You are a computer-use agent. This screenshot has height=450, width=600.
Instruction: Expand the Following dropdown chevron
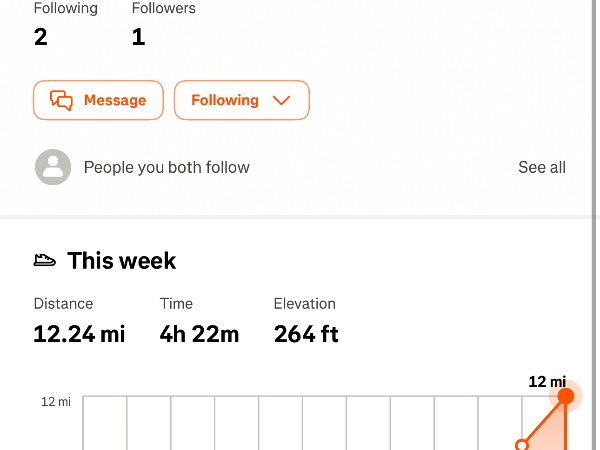tap(281, 100)
